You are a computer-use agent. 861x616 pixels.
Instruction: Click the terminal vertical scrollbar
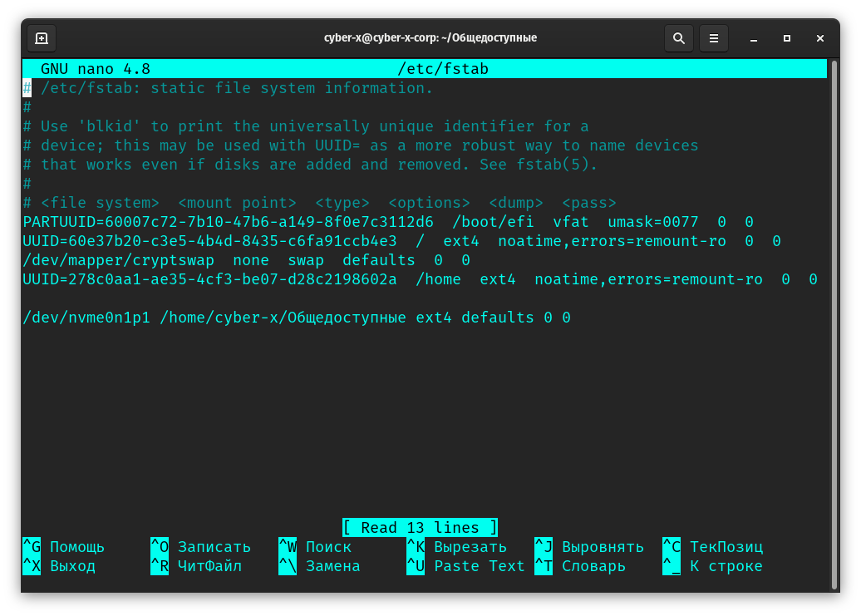834,324
